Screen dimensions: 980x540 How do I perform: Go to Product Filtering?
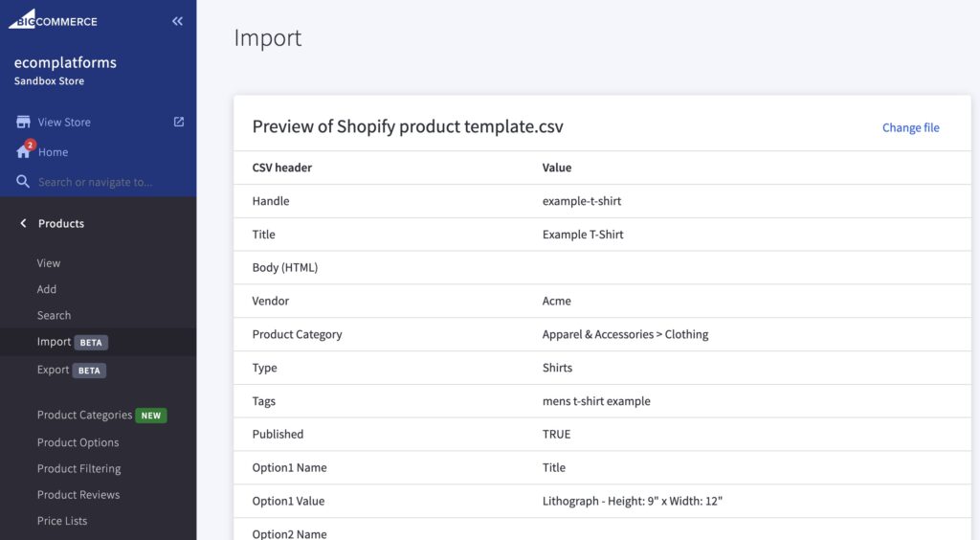(x=78, y=468)
